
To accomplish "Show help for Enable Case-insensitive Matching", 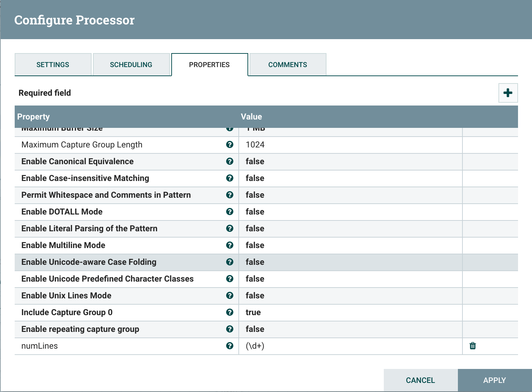I will (x=230, y=178).
